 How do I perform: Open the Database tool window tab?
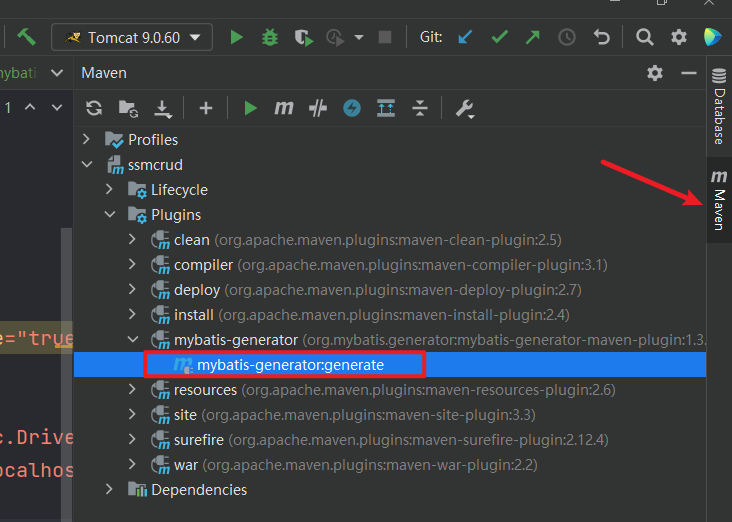click(x=719, y=106)
